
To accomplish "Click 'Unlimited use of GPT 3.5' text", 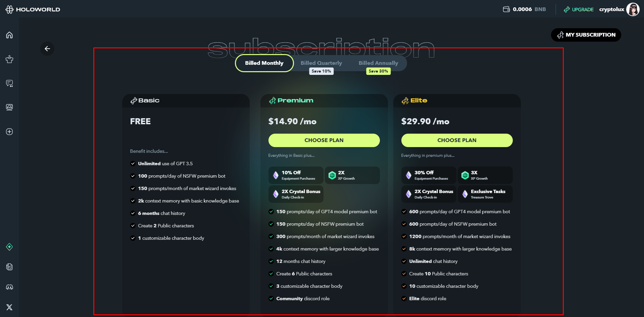I will point(165,164).
